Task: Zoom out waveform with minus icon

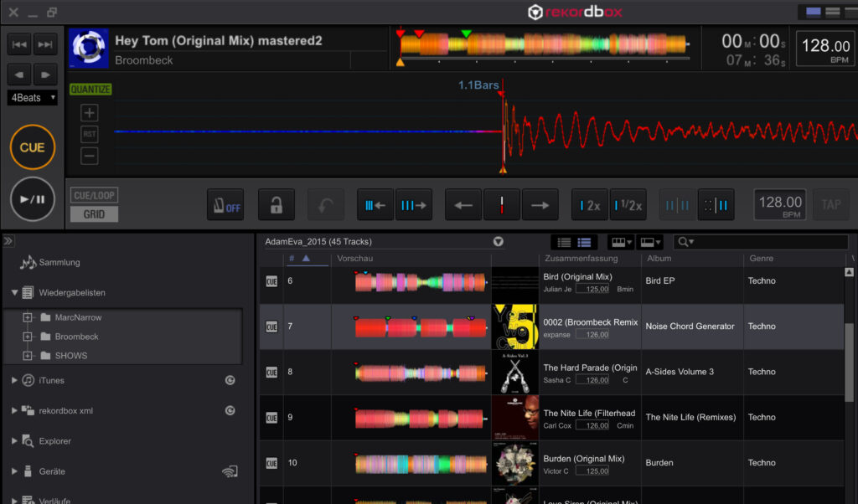Action: pos(89,156)
